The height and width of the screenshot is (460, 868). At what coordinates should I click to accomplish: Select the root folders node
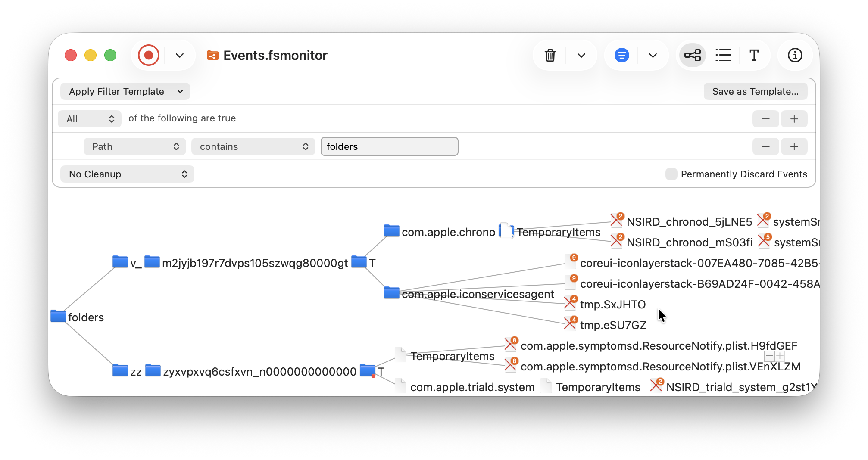tap(78, 317)
